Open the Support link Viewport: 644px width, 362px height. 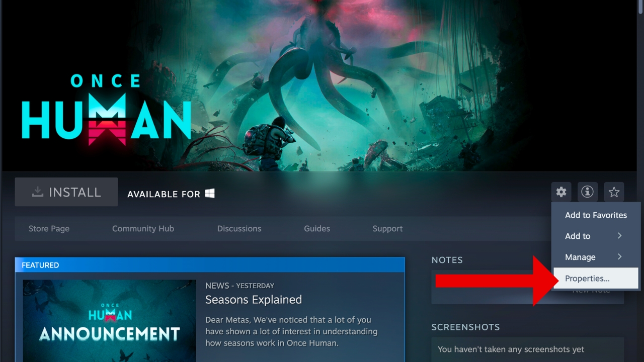(x=387, y=229)
